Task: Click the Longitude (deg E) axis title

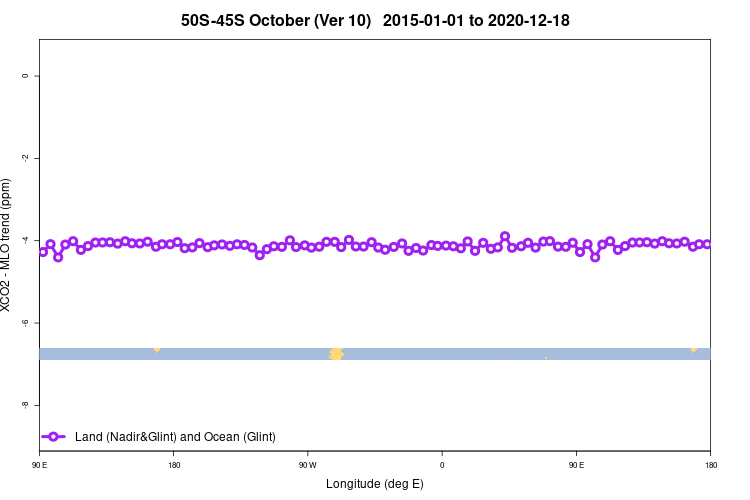Action: pos(375,484)
